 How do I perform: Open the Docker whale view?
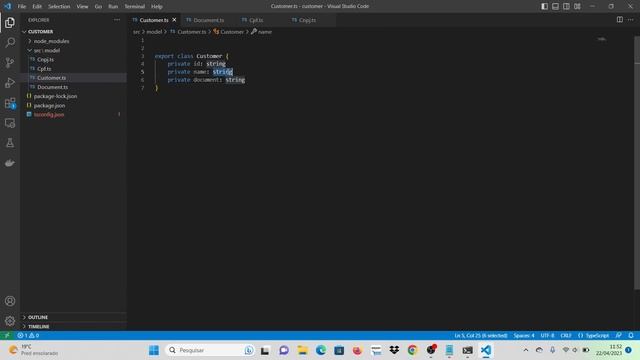click(x=10, y=163)
